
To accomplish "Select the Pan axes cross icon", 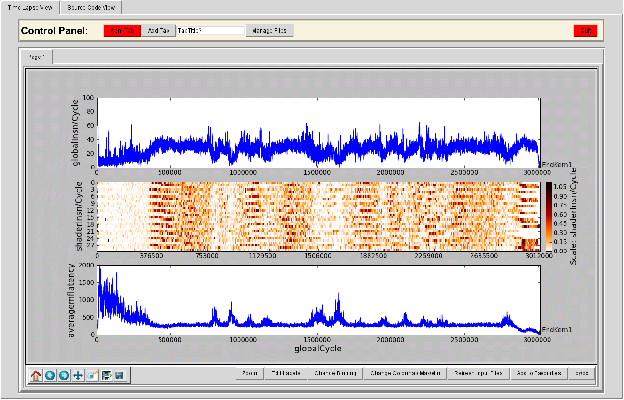I will click(78, 375).
